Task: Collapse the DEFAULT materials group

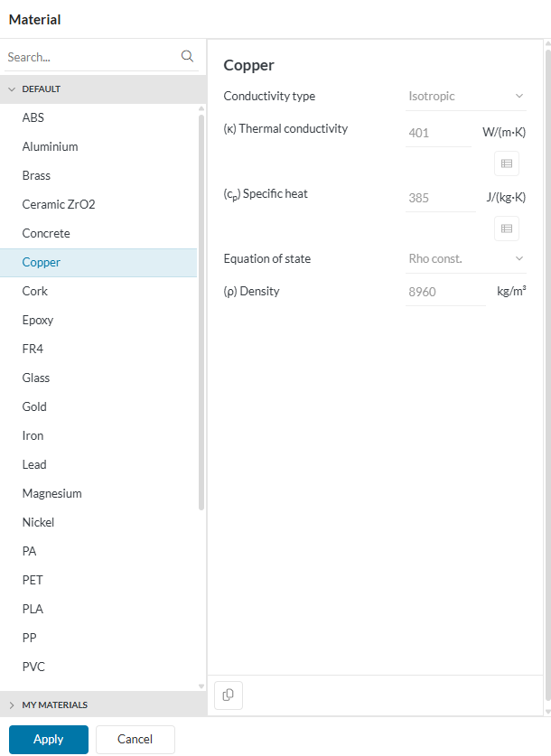Action: [13, 89]
